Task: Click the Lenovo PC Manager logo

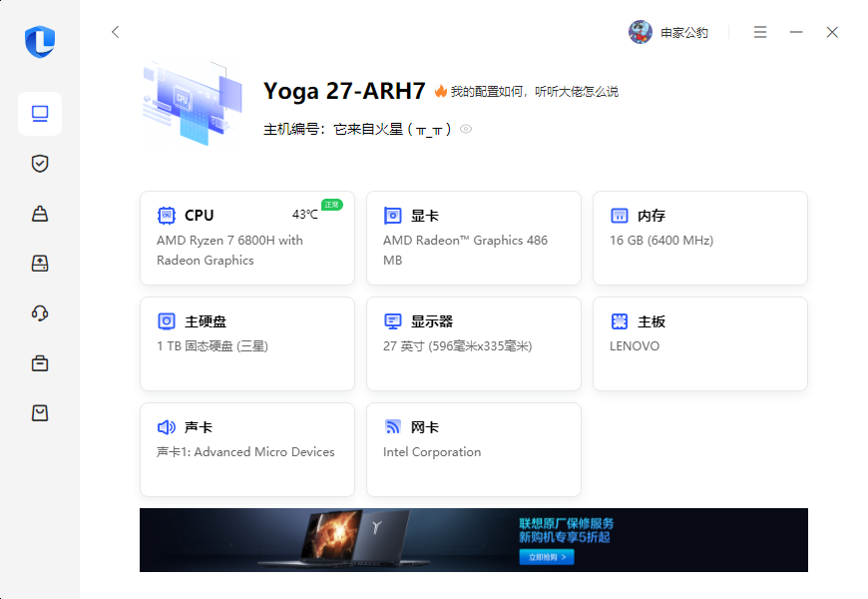Action: point(40,42)
